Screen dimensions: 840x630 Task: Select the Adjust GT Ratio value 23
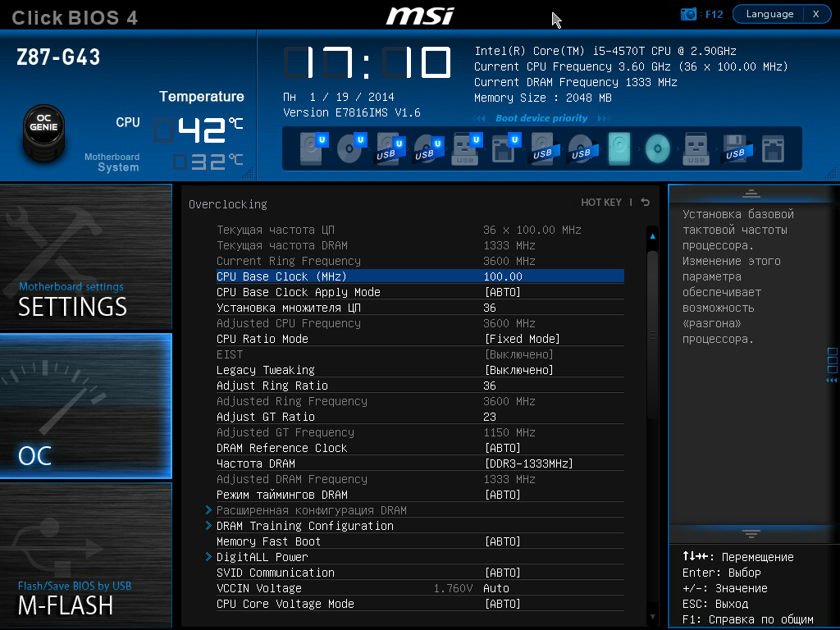420,416
